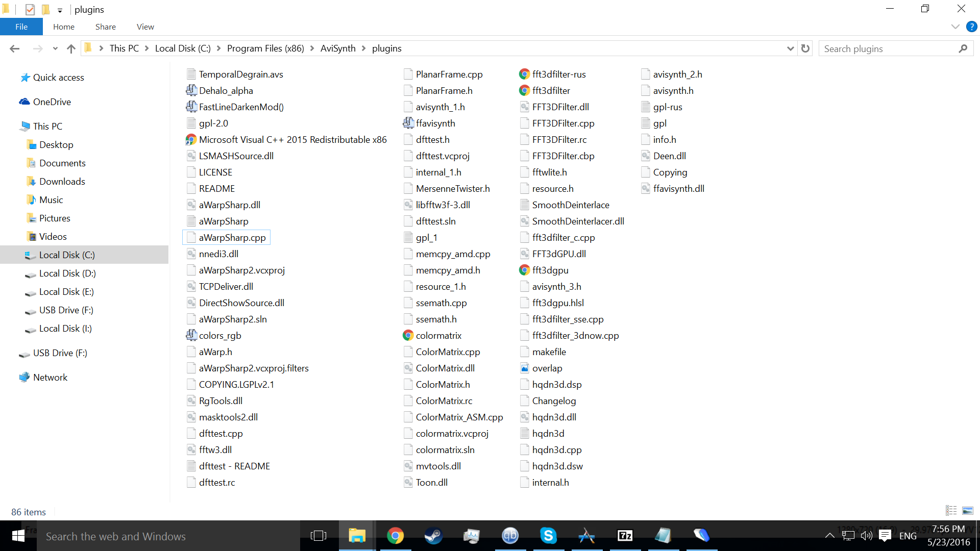
Task: Open address bar history dropdown
Action: (x=791, y=48)
